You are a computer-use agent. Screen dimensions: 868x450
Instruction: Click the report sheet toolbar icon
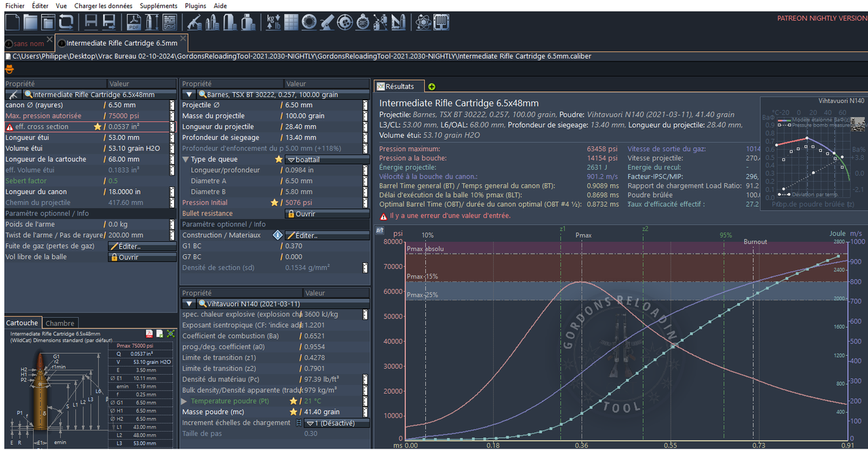(169, 22)
